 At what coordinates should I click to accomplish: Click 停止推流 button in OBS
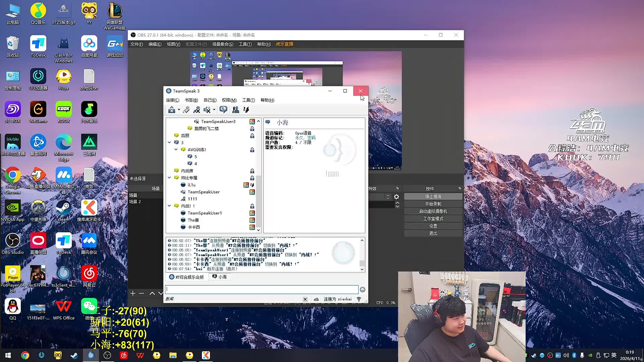[x=433, y=197]
